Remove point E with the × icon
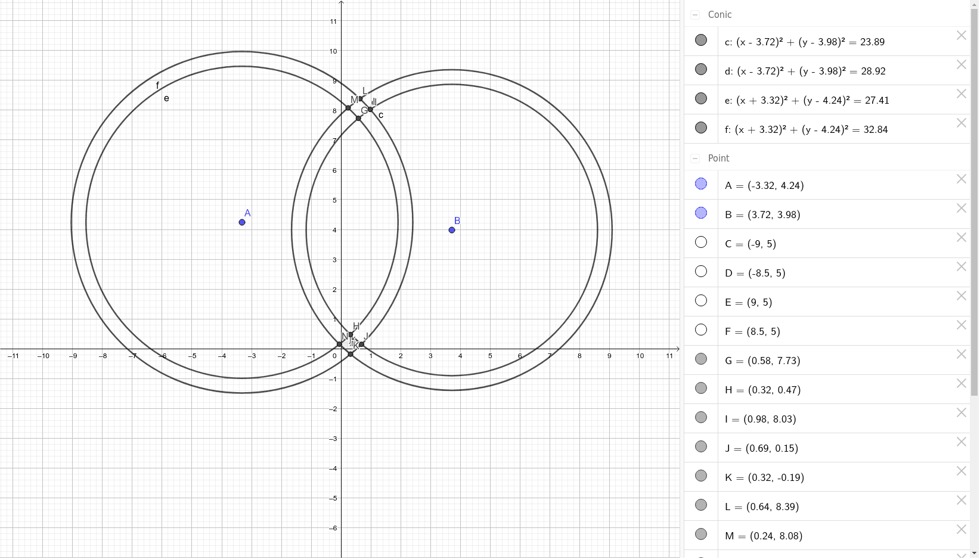 tap(962, 295)
